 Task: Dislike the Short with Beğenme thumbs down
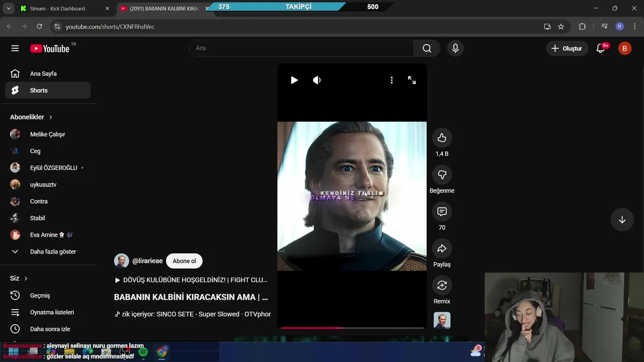[442, 174]
